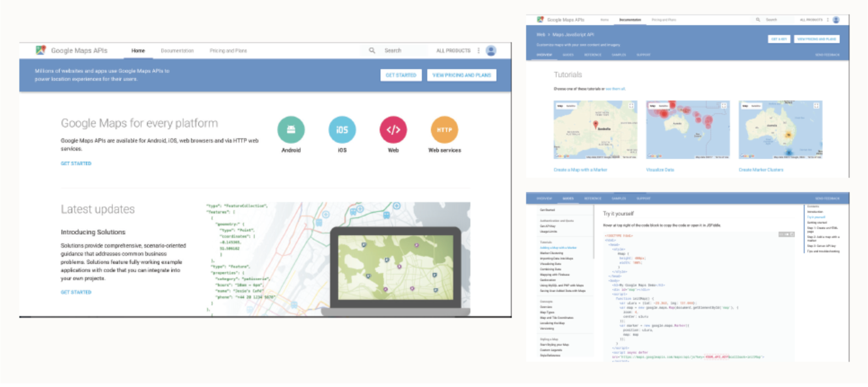Image resolution: width=868 pixels, height=387 pixels.
Task: Select the blue iOS platform icon
Action: [x=342, y=130]
